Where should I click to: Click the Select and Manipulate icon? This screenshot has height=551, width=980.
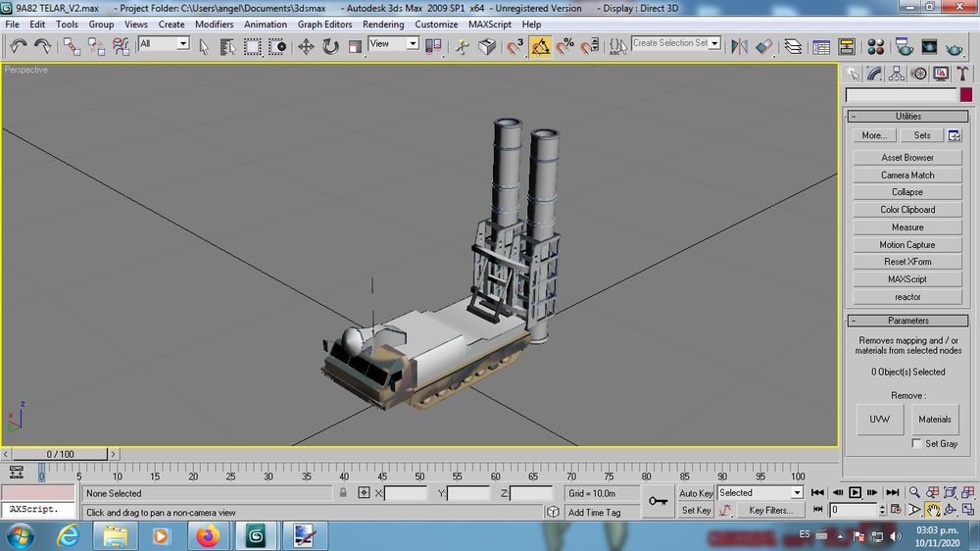(x=463, y=46)
